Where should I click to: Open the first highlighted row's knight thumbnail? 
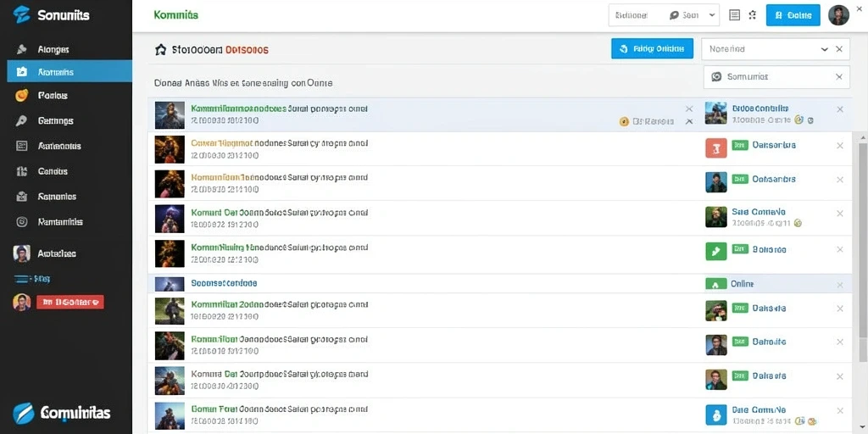click(170, 115)
